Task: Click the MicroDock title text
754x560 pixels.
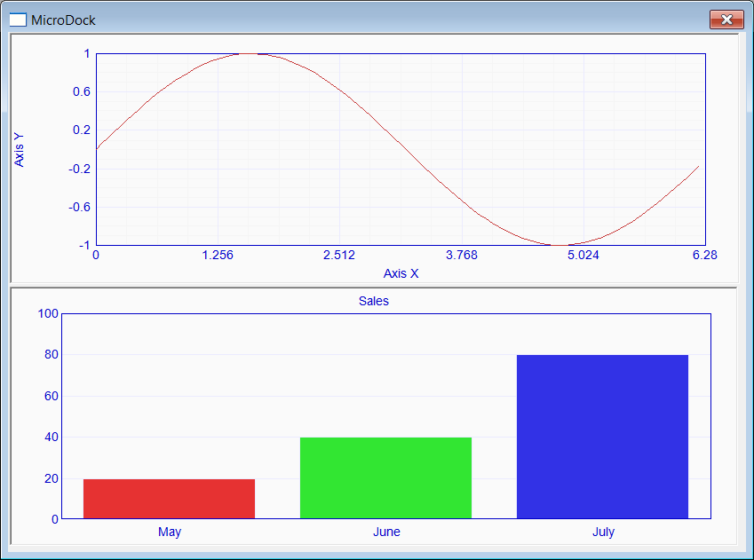Action: click(63, 20)
